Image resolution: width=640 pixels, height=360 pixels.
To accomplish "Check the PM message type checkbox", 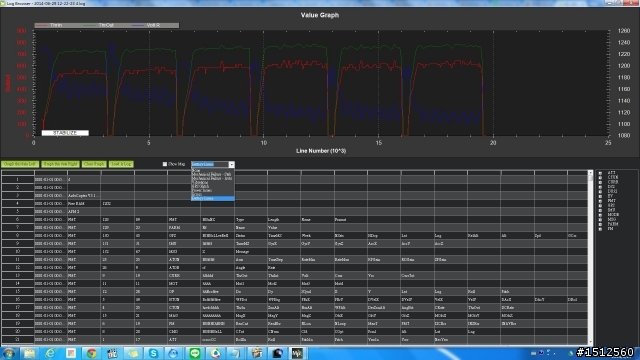I will tap(600, 229).
